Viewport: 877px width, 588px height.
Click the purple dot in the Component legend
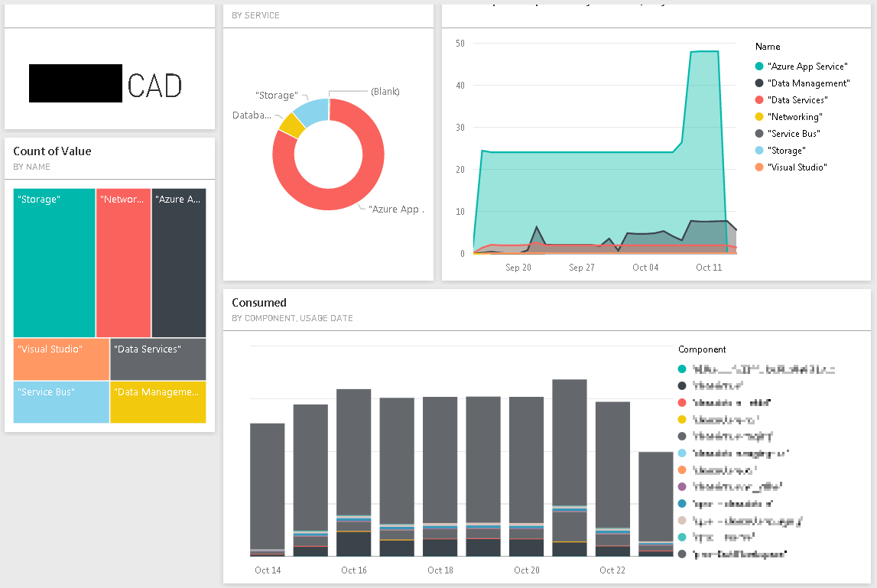tap(683, 486)
